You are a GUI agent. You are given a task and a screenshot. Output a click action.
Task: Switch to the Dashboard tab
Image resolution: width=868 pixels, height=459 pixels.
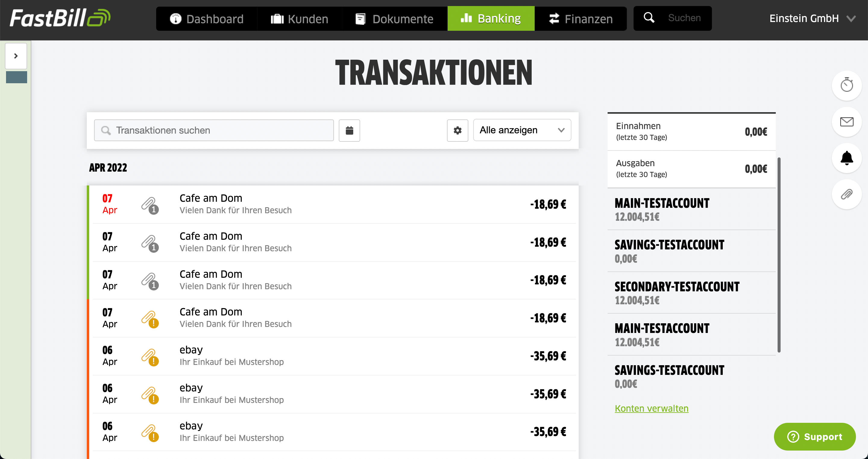click(206, 19)
